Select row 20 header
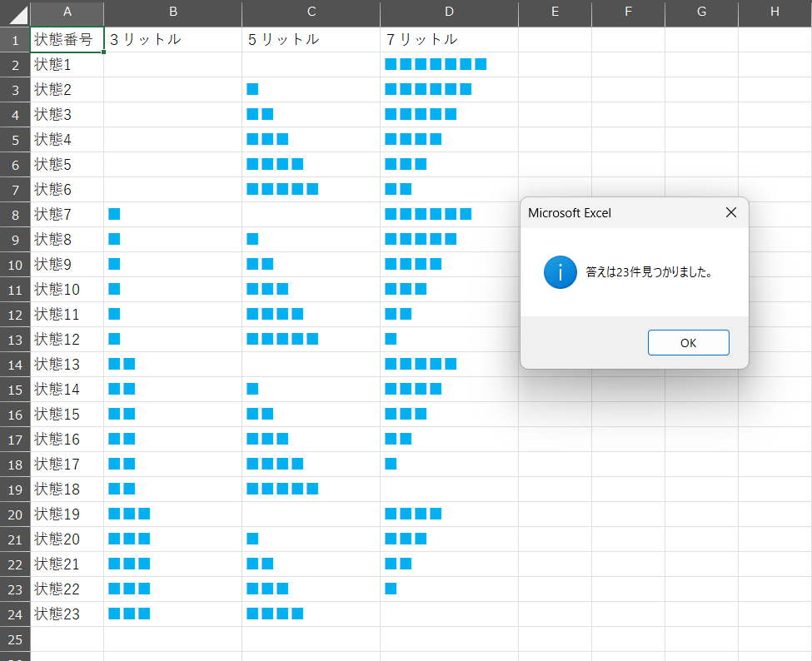 [x=15, y=515]
